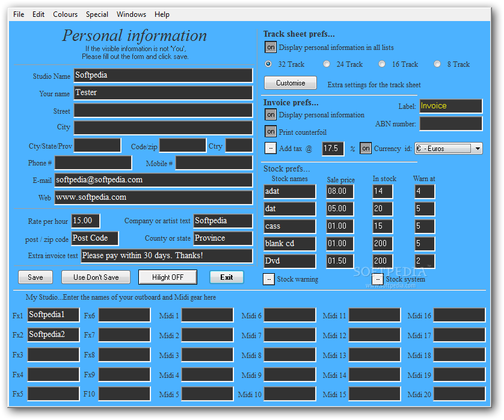Click the E-mail field
The width and height of the screenshot is (504, 420).
pos(153,180)
